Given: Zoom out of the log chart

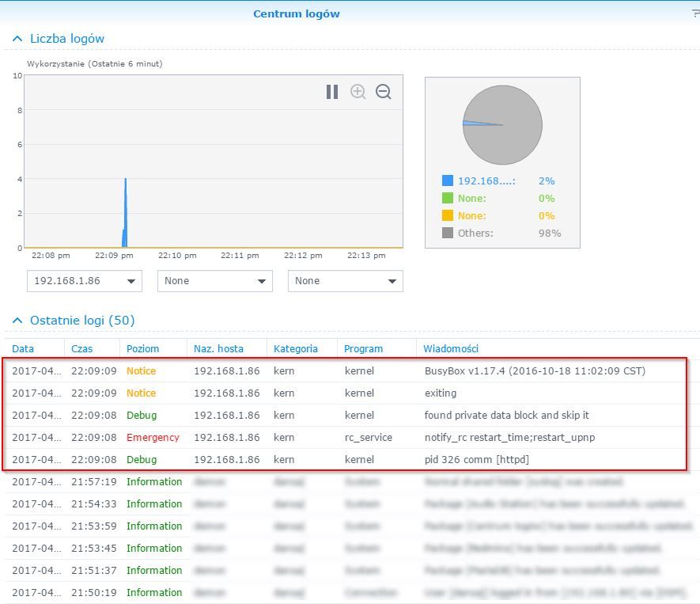Looking at the screenshot, I should (383, 92).
